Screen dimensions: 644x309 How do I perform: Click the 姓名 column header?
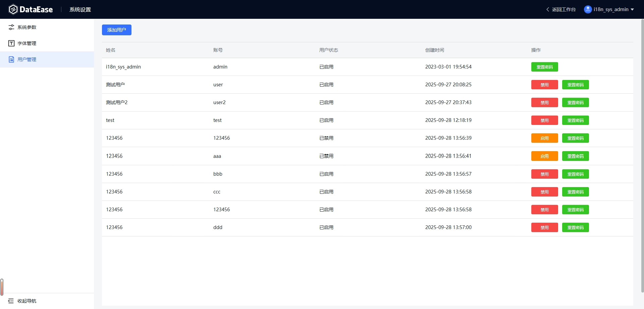click(x=111, y=50)
